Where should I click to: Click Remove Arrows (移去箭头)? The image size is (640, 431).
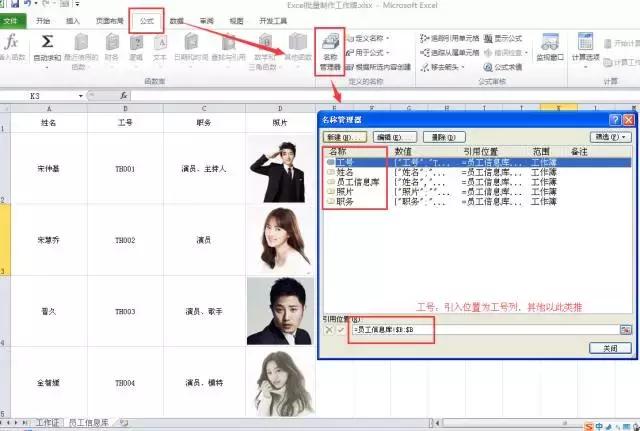point(443,67)
